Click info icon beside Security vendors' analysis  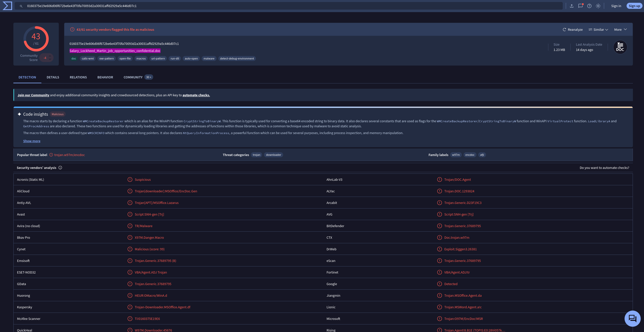click(60, 168)
